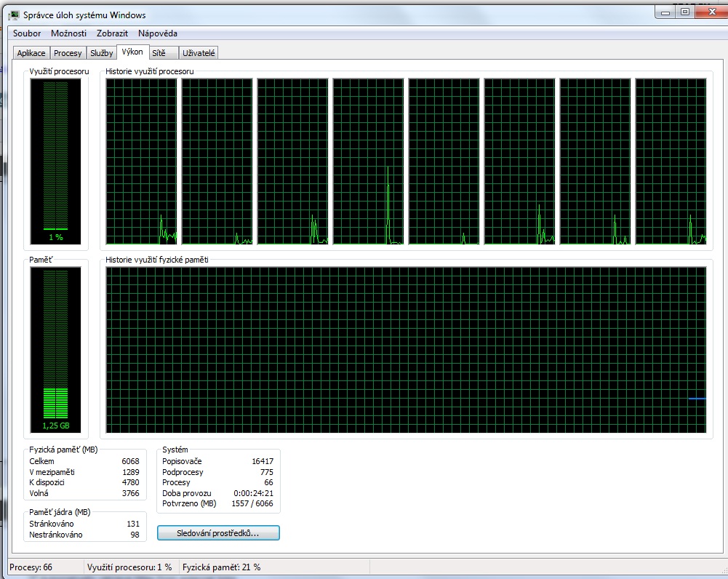Image resolution: width=728 pixels, height=579 pixels.
Task: Click the Stránkováno value 131
Action: [133, 524]
